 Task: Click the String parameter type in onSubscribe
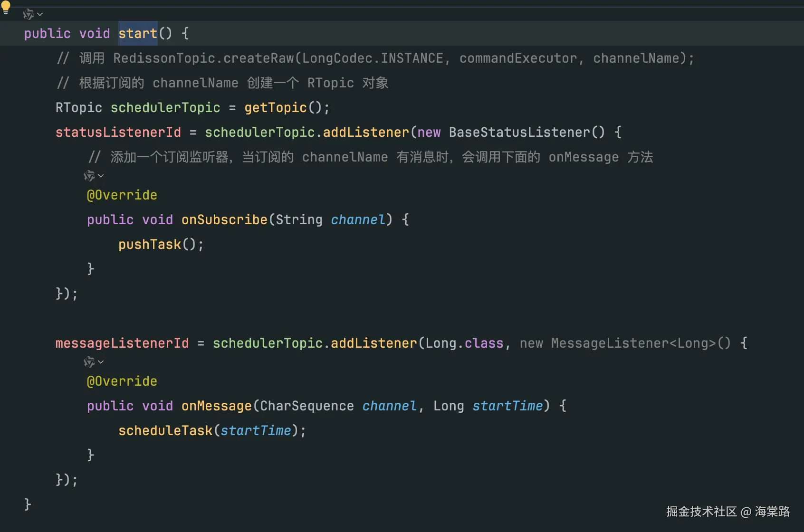[x=299, y=220]
